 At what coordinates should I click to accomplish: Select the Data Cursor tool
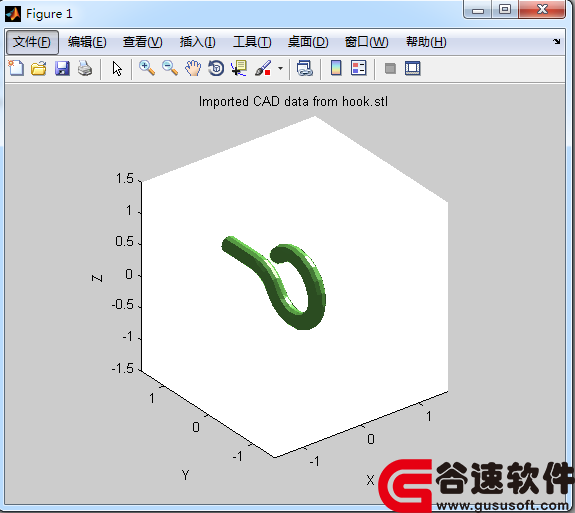pyautogui.click(x=239, y=68)
